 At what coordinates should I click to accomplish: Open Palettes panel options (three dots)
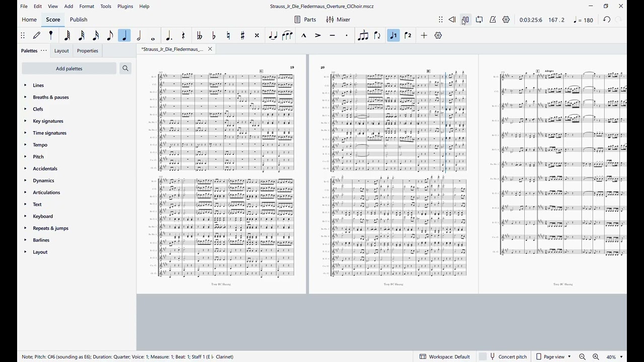[44, 51]
